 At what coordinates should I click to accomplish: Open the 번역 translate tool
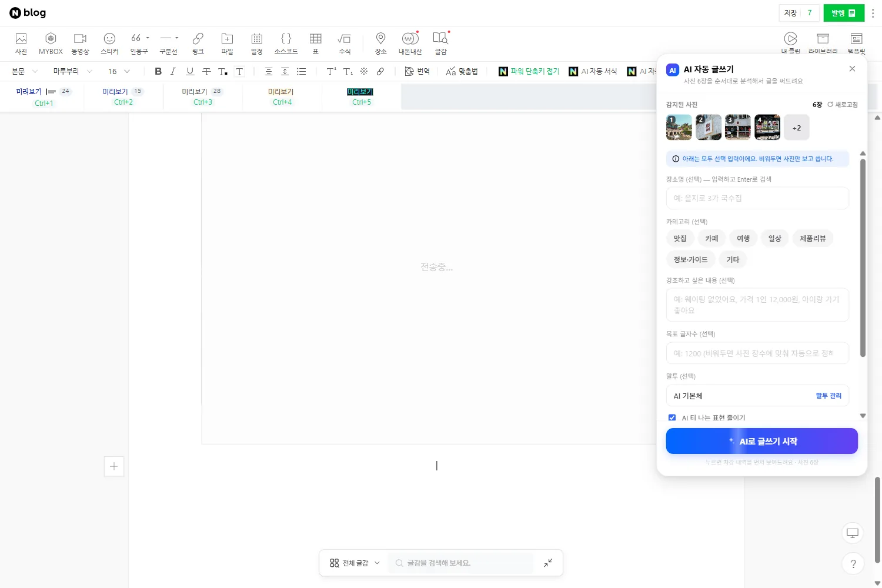pyautogui.click(x=417, y=71)
